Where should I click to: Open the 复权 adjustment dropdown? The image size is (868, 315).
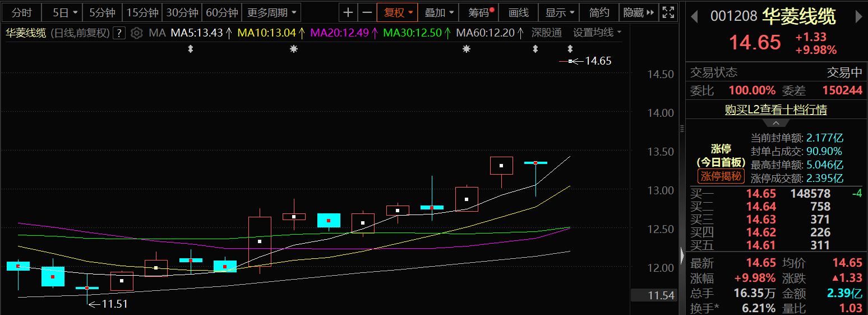tap(398, 12)
